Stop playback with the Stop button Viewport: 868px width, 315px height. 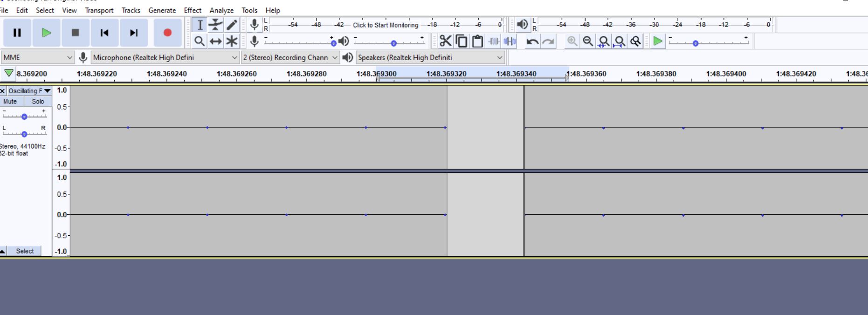tap(75, 33)
